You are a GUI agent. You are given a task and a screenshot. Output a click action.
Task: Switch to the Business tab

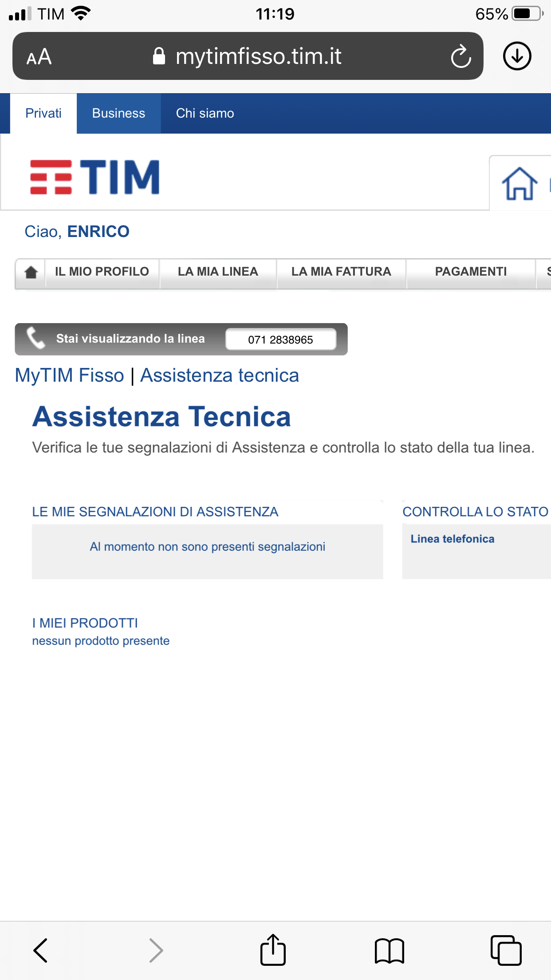[118, 113]
